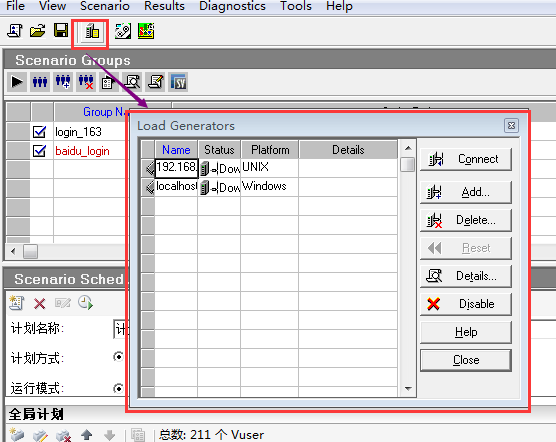This screenshot has width=556, height=442.
Task: Click the Connect button in Load Generators
Action: 466,160
